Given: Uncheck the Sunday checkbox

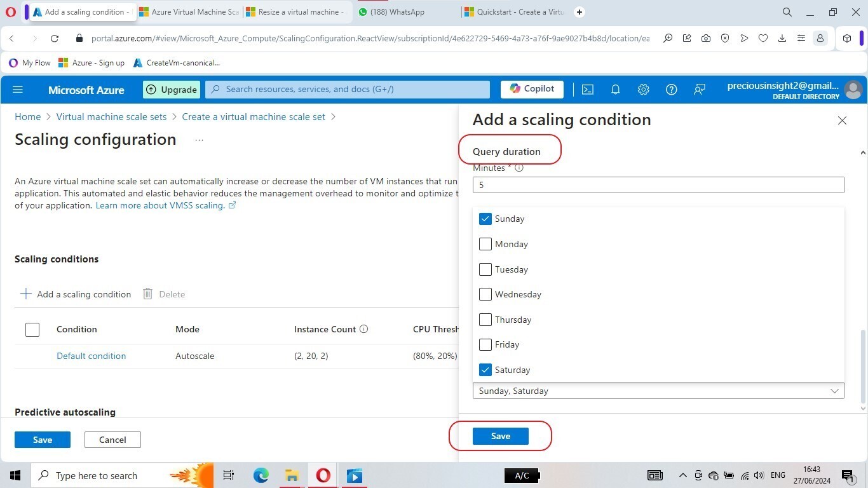Looking at the screenshot, I should pyautogui.click(x=485, y=219).
